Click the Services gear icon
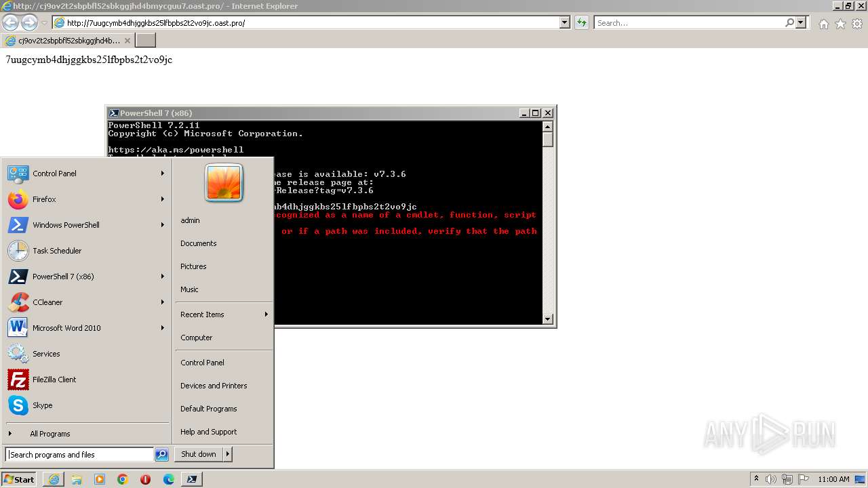This screenshot has width=868, height=488. point(18,354)
